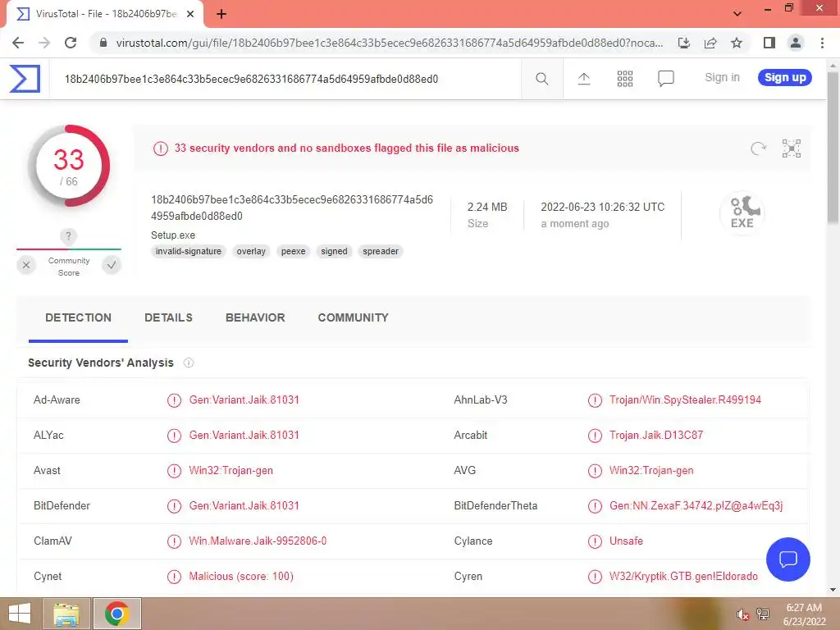840x630 pixels.
Task: Click the VirusTotal logo home icon
Action: (x=25, y=79)
